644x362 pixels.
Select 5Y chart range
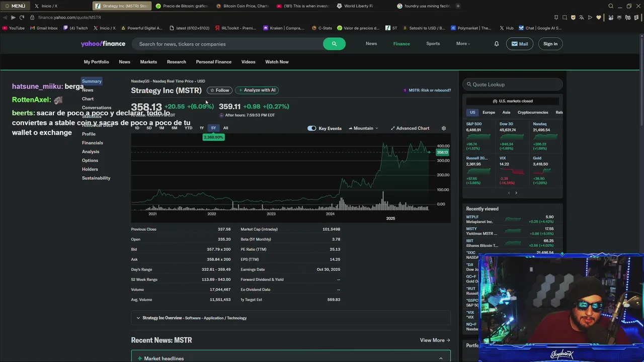pyautogui.click(x=213, y=128)
